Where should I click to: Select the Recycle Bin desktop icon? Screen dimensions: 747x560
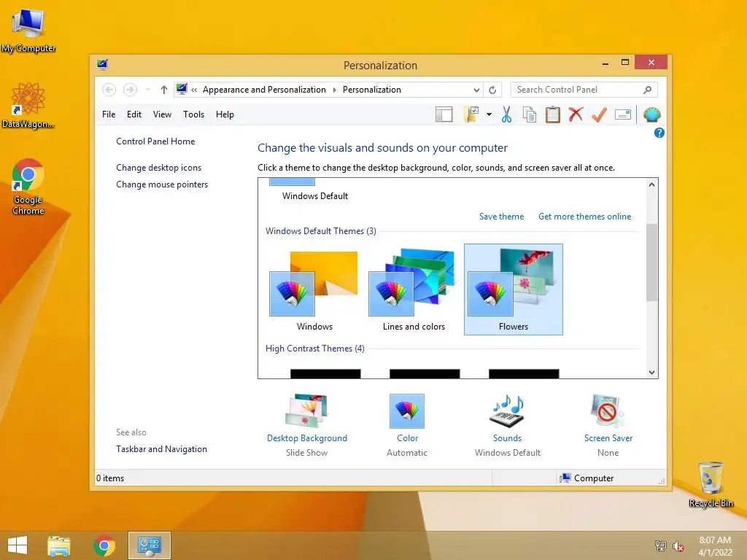pos(711,484)
